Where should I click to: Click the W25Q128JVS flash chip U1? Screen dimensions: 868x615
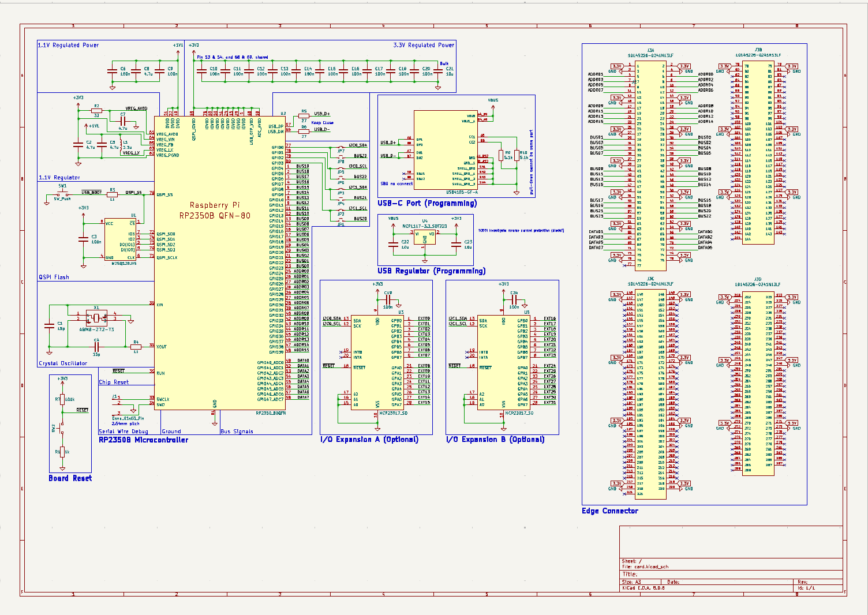click(120, 239)
